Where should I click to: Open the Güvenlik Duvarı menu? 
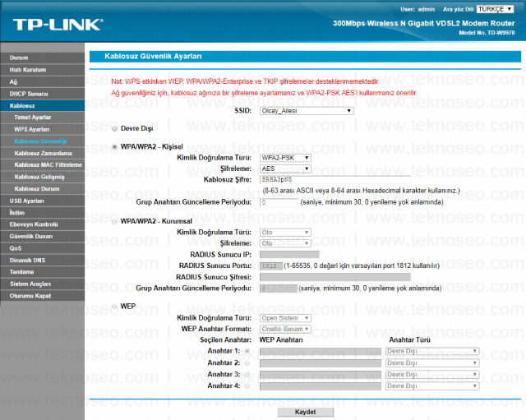click(x=42, y=237)
